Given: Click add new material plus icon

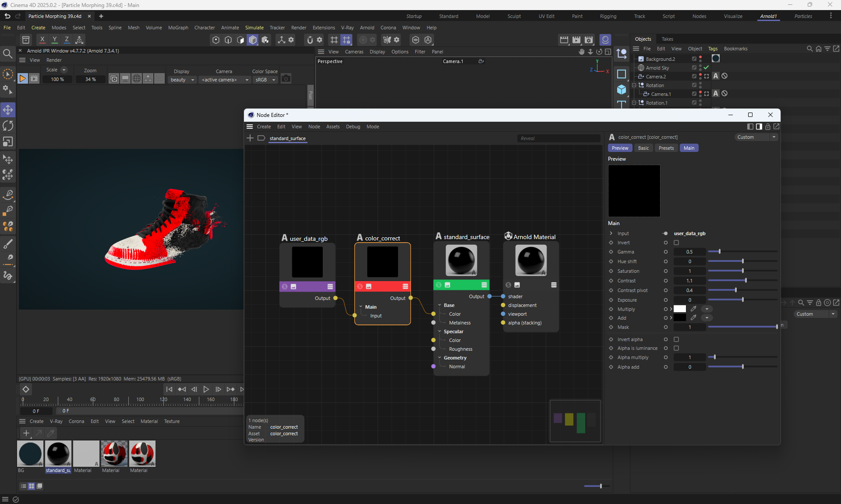Looking at the screenshot, I should 26,433.
